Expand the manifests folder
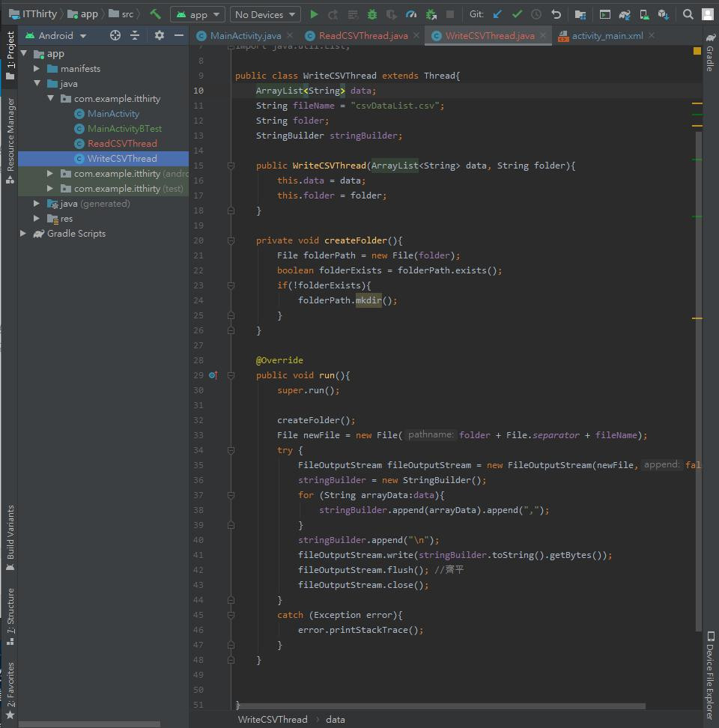The image size is (719, 728). click(37, 69)
